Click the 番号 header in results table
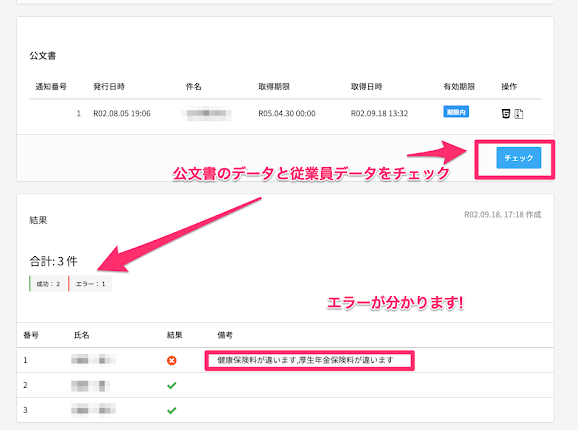Viewport: 578px width, 430px height. [x=31, y=335]
